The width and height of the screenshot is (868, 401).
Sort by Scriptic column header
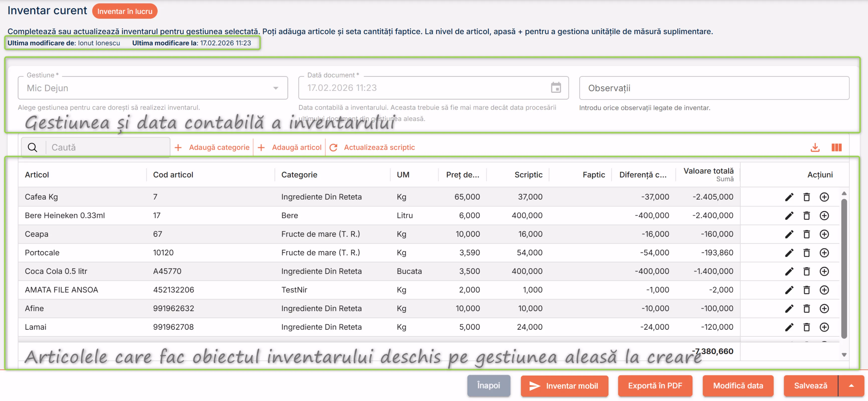(x=528, y=175)
